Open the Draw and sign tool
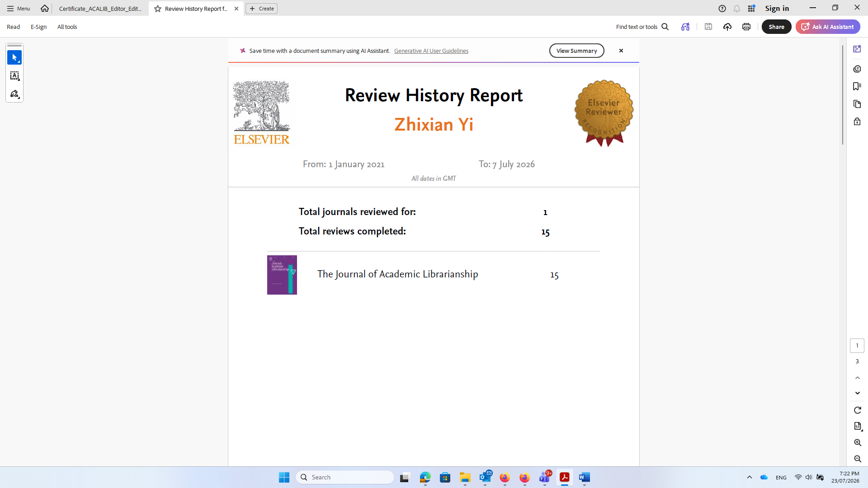 (14, 94)
